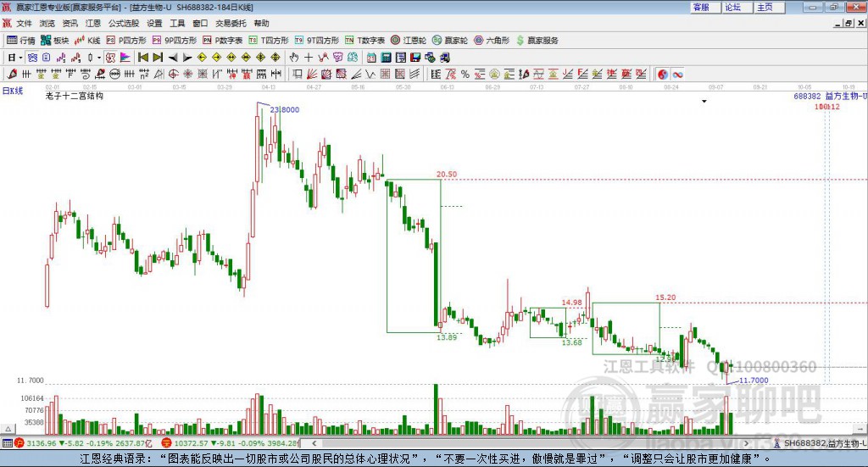The width and height of the screenshot is (868, 467).
Task: Select the hand pan tool
Action: coord(294,58)
